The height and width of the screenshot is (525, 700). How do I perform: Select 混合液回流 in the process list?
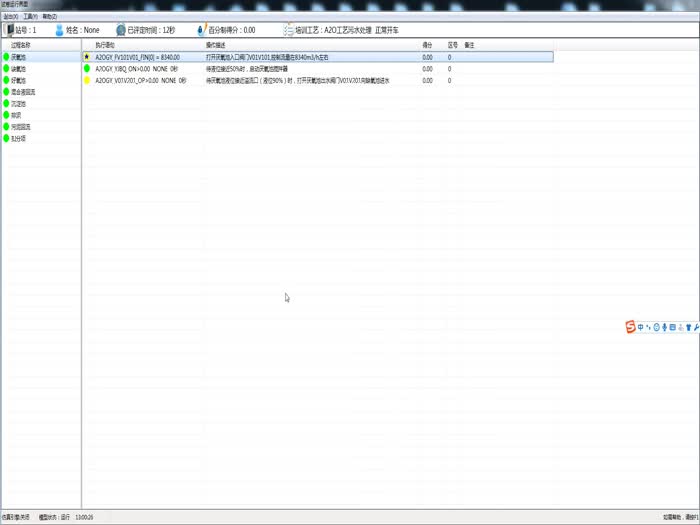click(24, 92)
